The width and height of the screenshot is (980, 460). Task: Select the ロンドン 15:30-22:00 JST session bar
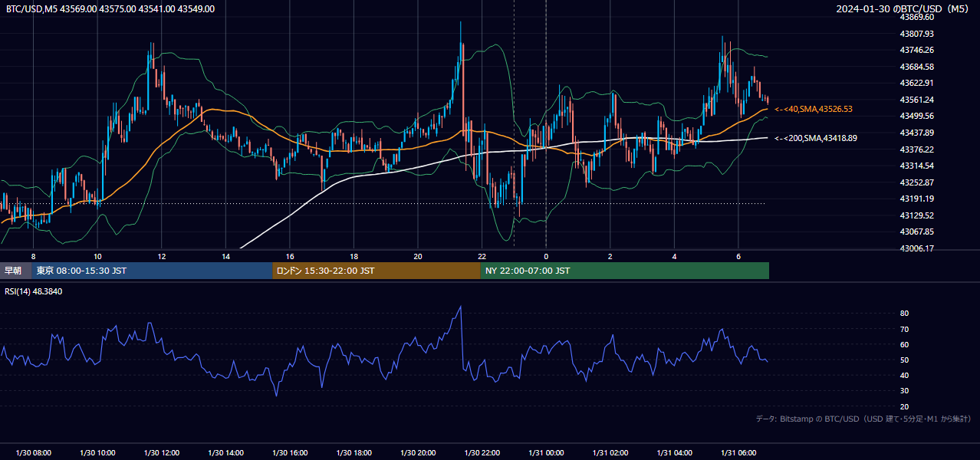point(377,271)
